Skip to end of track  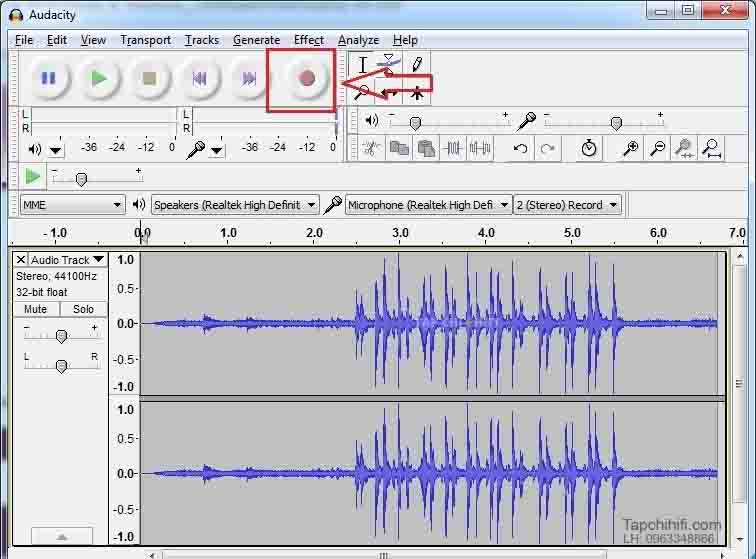click(x=249, y=78)
